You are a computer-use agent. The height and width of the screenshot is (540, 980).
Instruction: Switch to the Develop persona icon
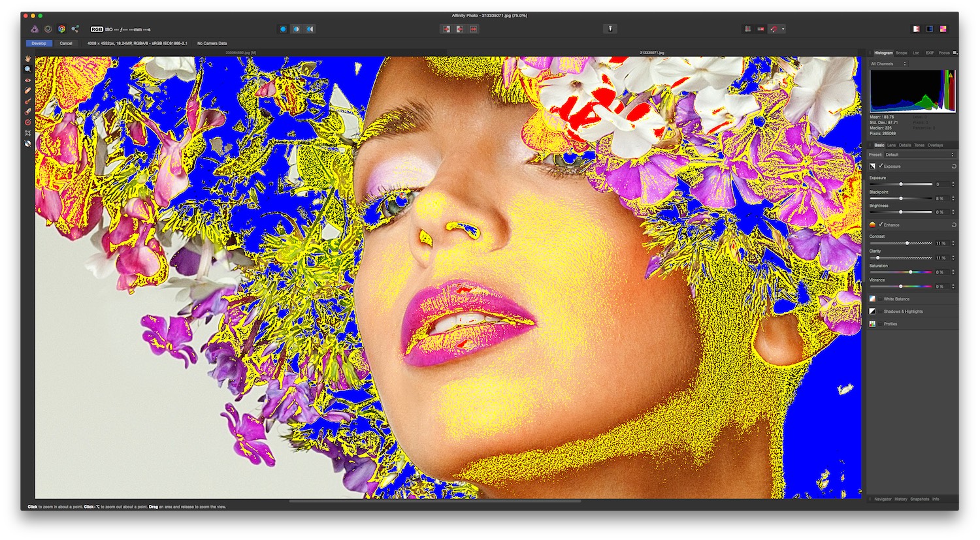(x=61, y=29)
